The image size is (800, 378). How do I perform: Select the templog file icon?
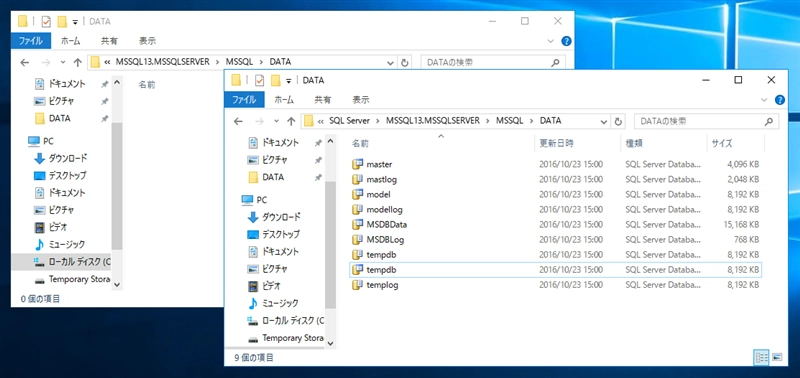[x=357, y=285]
